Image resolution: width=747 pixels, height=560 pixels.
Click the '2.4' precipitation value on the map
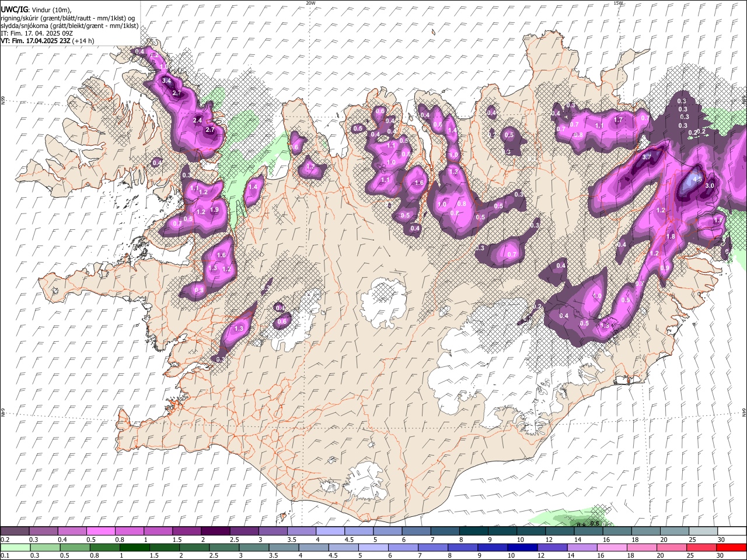click(x=197, y=120)
